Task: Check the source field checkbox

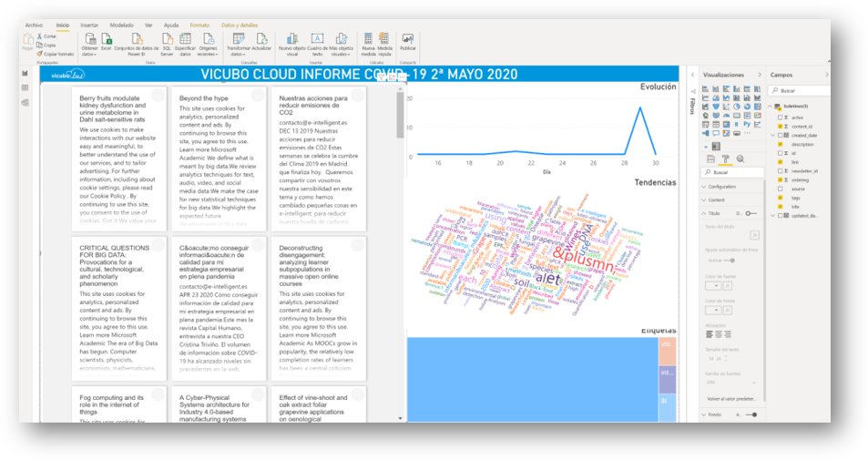Action: (x=780, y=189)
